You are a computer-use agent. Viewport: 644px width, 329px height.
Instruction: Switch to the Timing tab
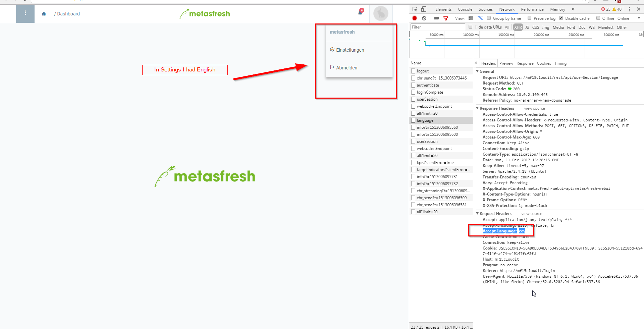click(560, 63)
